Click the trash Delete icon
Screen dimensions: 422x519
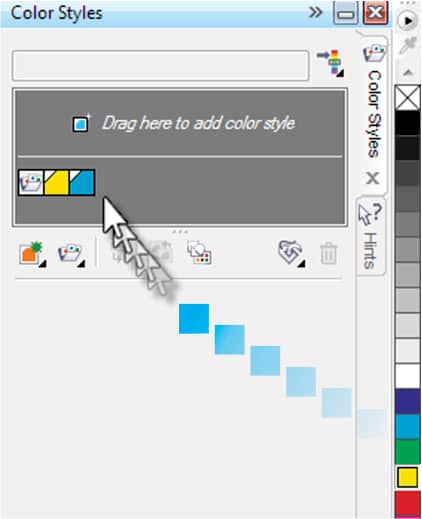click(328, 254)
